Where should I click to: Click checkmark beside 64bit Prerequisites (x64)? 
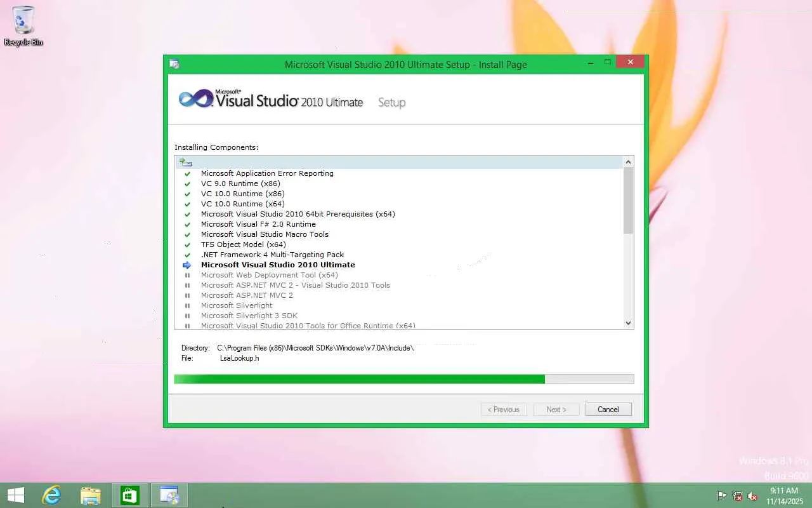click(x=187, y=214)
